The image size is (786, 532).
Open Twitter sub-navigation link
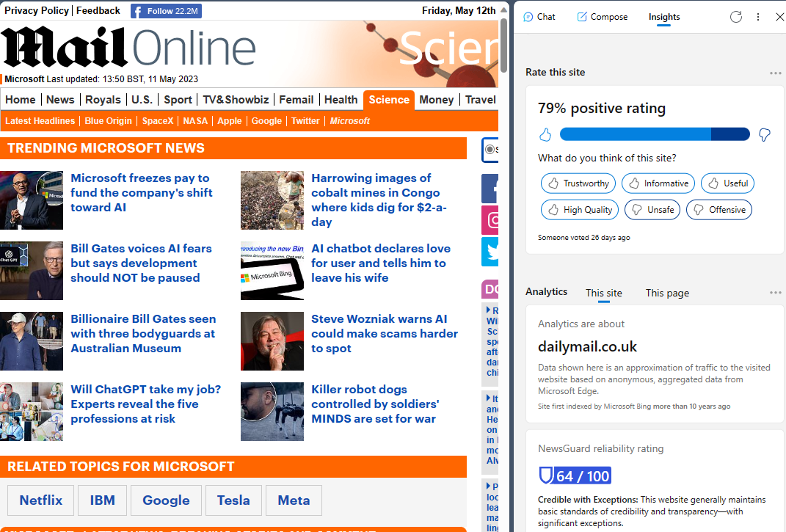[x=305, y=121]
